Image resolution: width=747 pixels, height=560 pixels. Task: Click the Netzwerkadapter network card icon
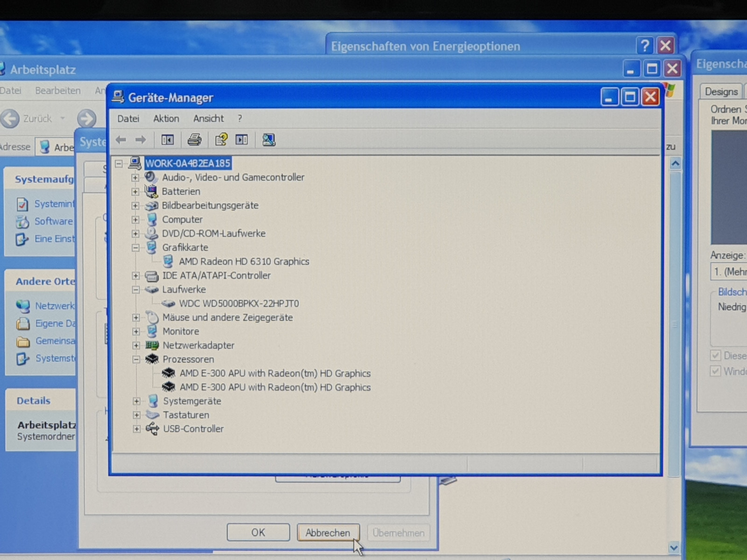(x=152, y=345)
